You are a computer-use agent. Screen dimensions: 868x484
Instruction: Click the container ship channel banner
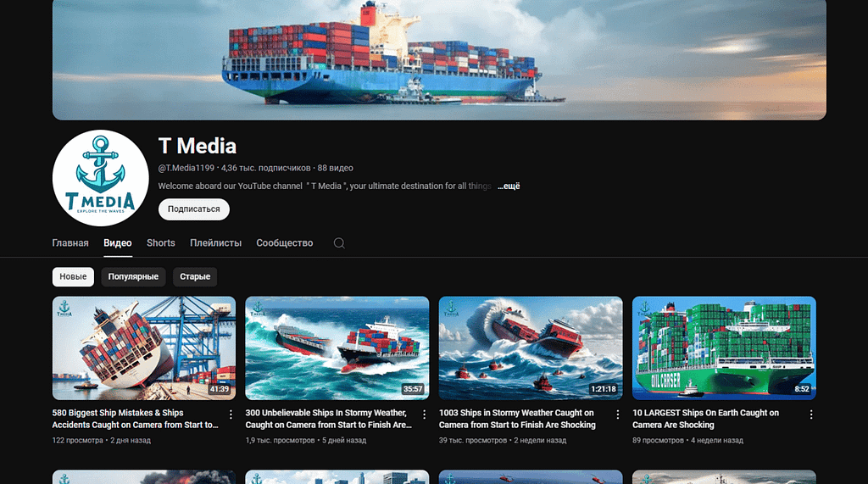[439, 60]
